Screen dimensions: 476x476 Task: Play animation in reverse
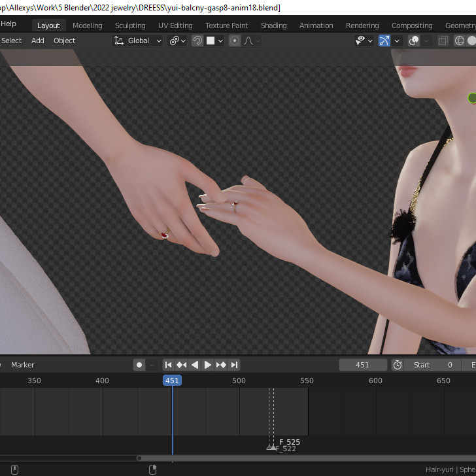click(194, 365)
